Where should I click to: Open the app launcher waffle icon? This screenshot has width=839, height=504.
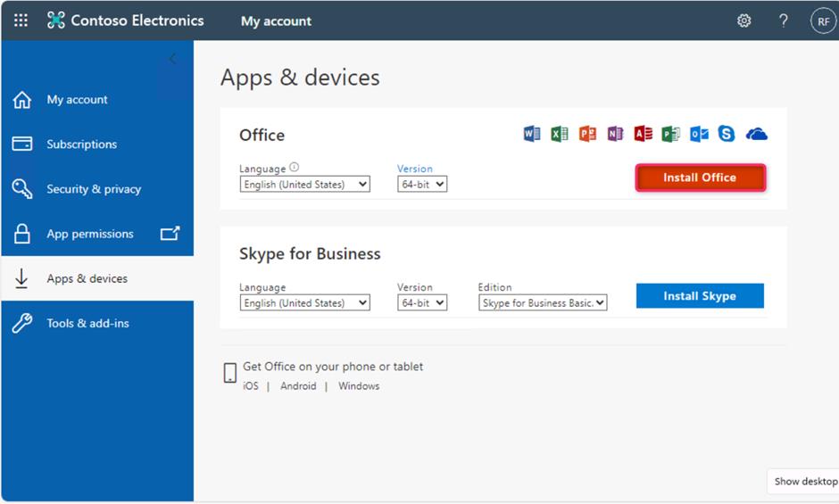[x=21, y=21]
